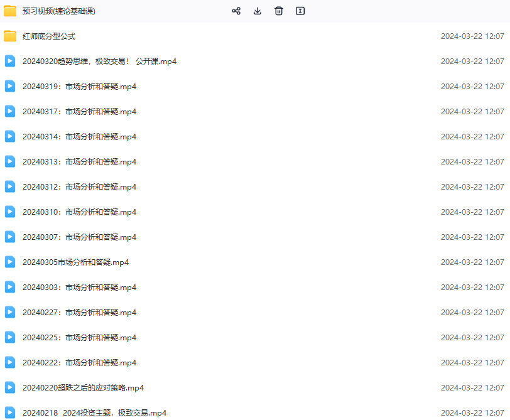Click the video icon for 20240220超跌之后的应对策略
This screenshot has height=420, width=510.
9,387
